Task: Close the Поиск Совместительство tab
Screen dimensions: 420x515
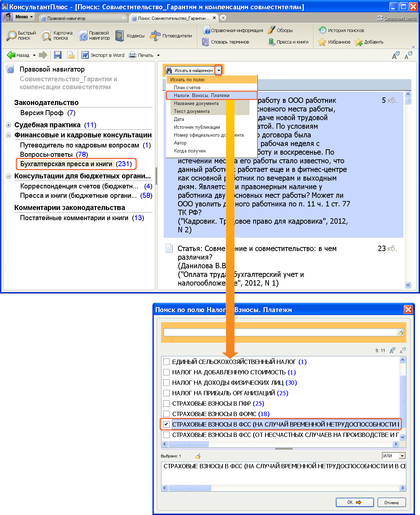Action: point(214,18)
